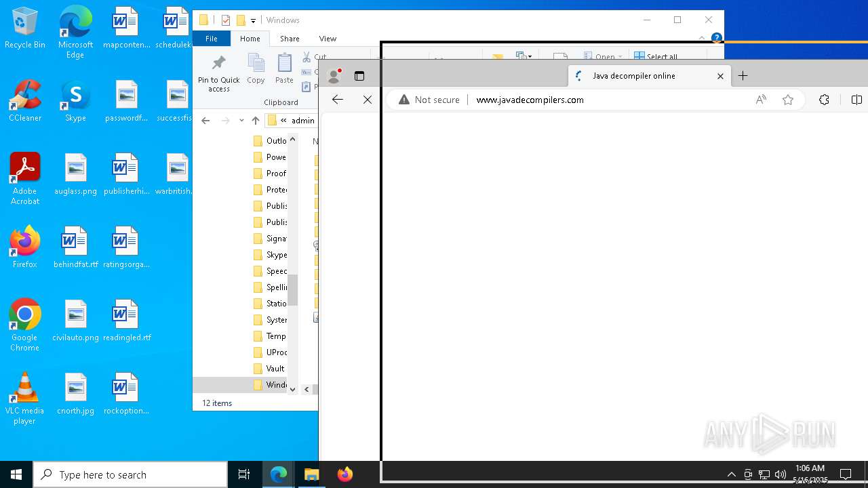Select the ratingsorga... Word document on the desktop
This screenshot has width=868, height=488.
[126, 248]
